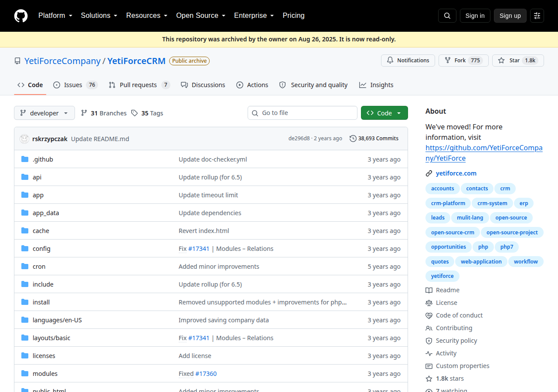Click the branches icon beside 31 Branches
558x392 pixels.
[x=84, y=113]
